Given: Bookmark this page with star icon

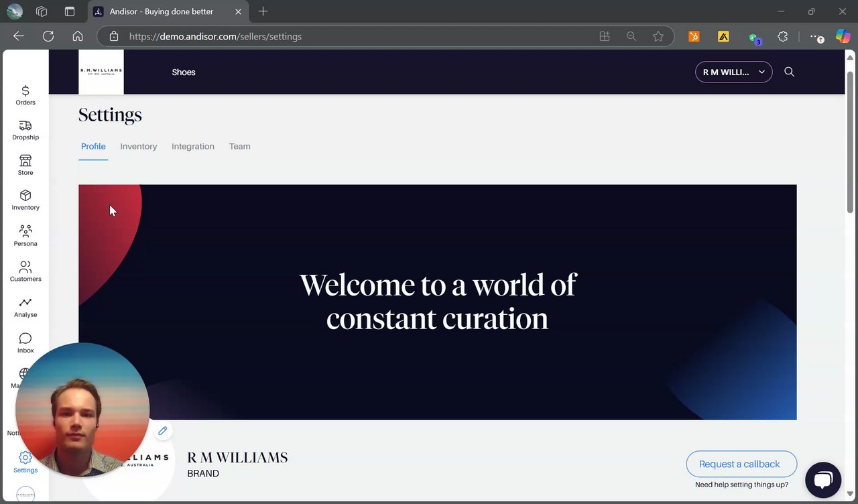Looking at the screenshot, I should click(x=658, y=36).
